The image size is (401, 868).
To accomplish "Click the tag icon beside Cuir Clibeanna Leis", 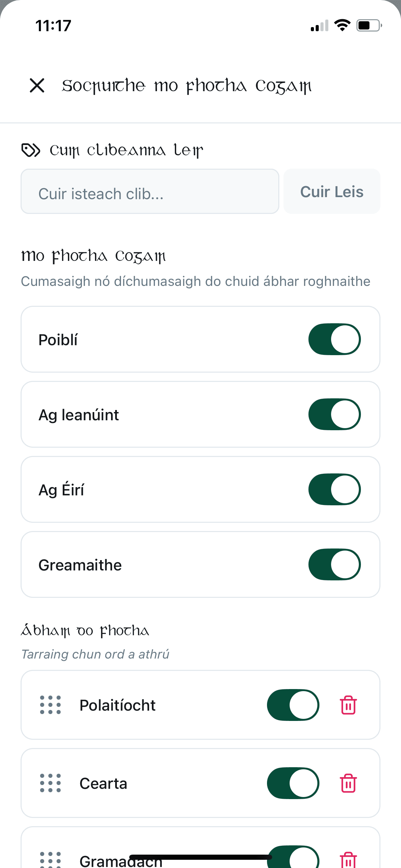I will [31, 149].
